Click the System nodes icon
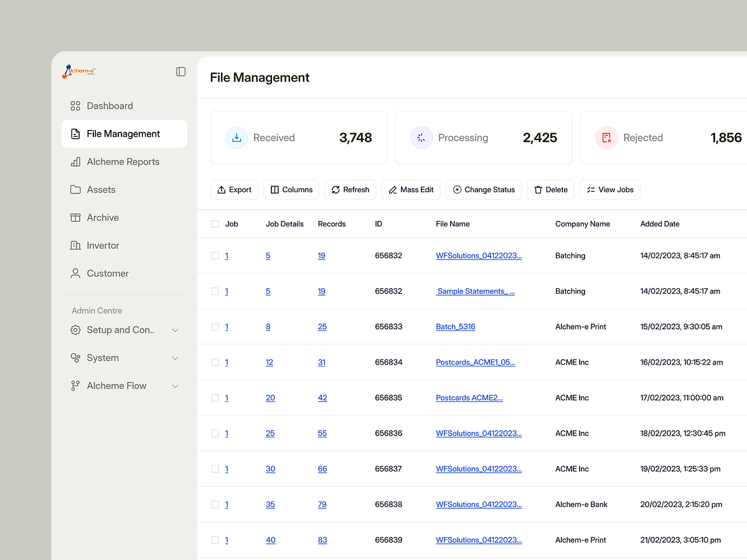This screenshot has height=560, width=747. tap(75, 358)
